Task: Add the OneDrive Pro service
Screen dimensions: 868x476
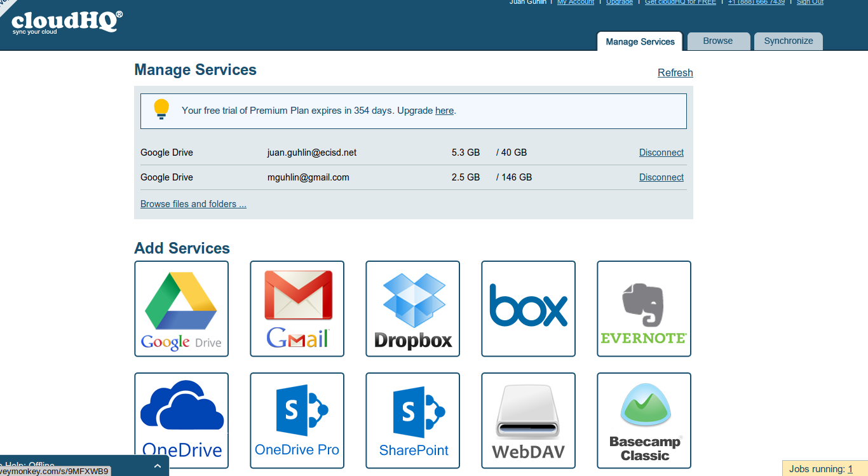Action: [x=297, y=420]
